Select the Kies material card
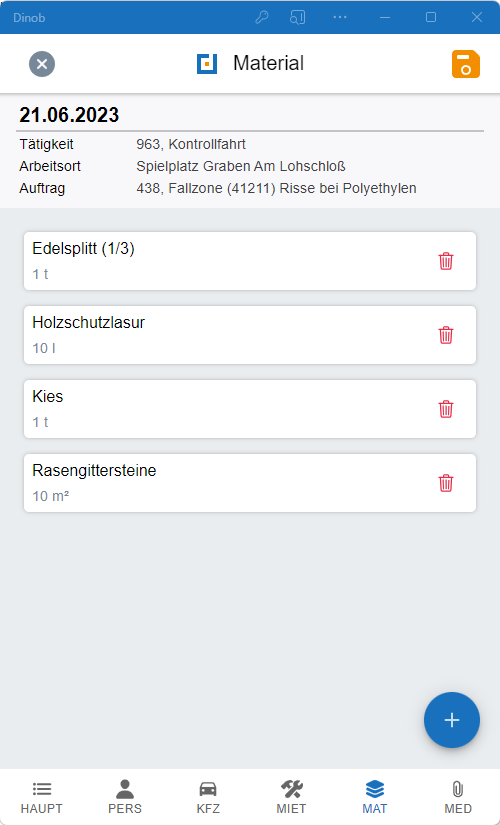Image resolution: width=500 pixels, height=825 pixels. pyautogui.click(x=250, y=409)
